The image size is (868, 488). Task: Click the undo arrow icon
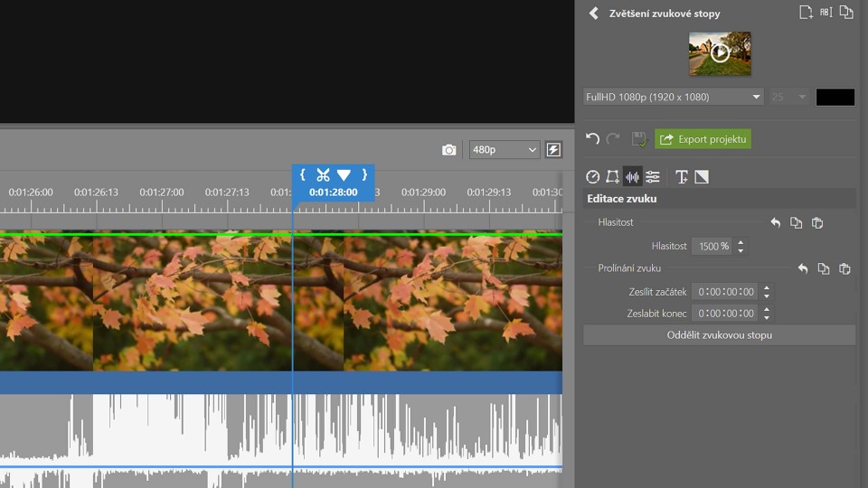click(593, 139)
